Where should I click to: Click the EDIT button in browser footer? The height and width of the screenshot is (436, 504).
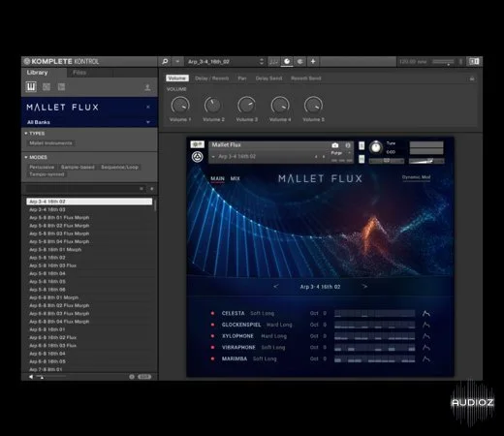(x=144, y=377)
